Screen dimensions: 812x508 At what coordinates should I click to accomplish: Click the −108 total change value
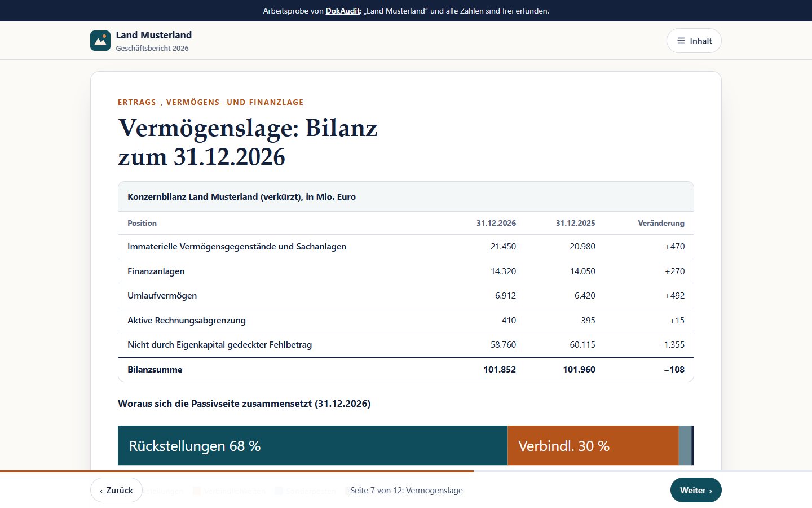[674, 369]
